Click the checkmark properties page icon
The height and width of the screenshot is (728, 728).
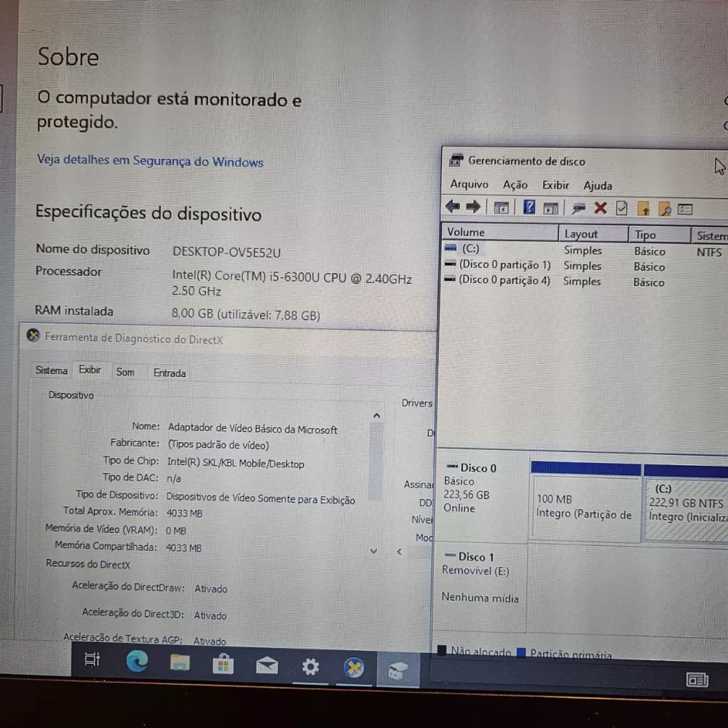(x=622, y=208)
